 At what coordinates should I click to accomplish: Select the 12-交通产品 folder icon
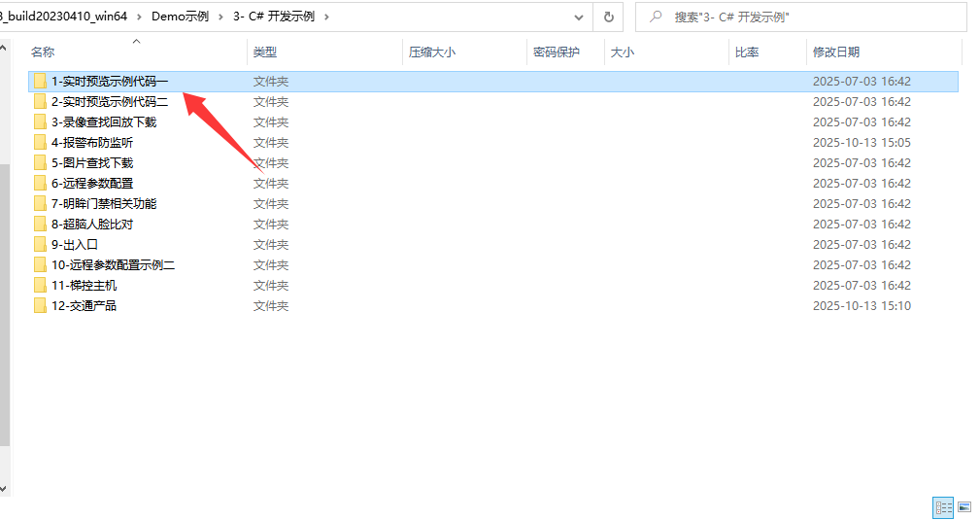point(40,306)
